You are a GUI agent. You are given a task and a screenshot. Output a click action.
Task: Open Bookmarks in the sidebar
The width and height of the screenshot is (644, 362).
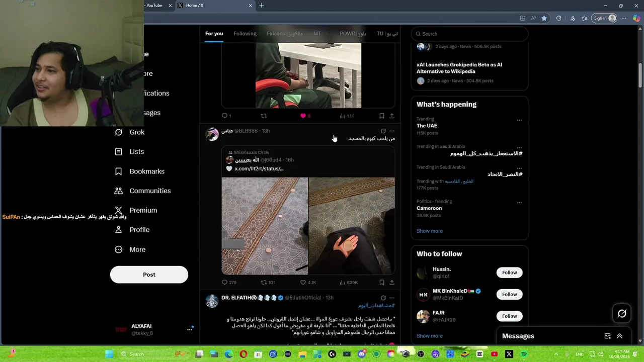point(139,171)
